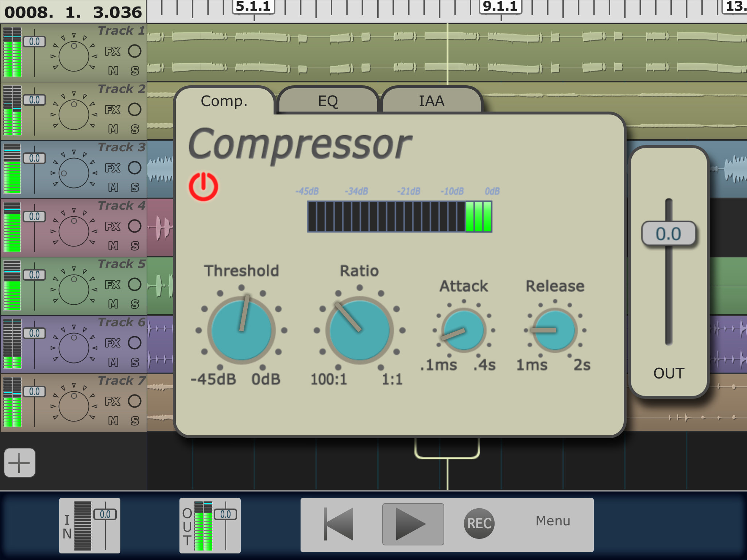Viewport: 747px width, 560px height.
Task: Click the Track 3 pan knob
Action: click(74, 173)
